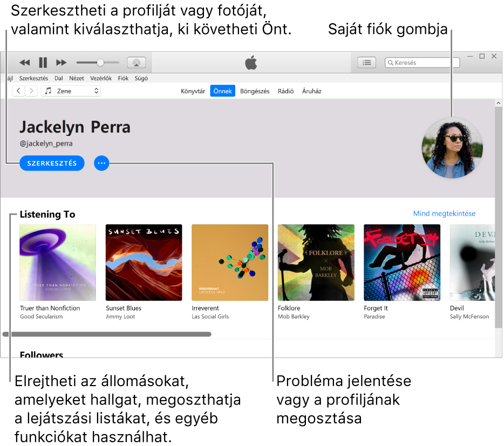Pause playback with the pause button
This screenshot has width=504, height=446.
pos(43,63)
